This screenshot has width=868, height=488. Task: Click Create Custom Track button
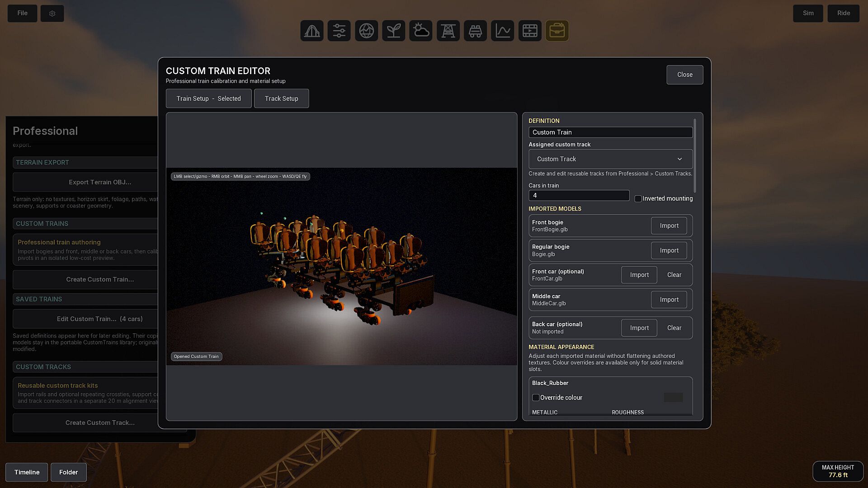click(100, 423)
